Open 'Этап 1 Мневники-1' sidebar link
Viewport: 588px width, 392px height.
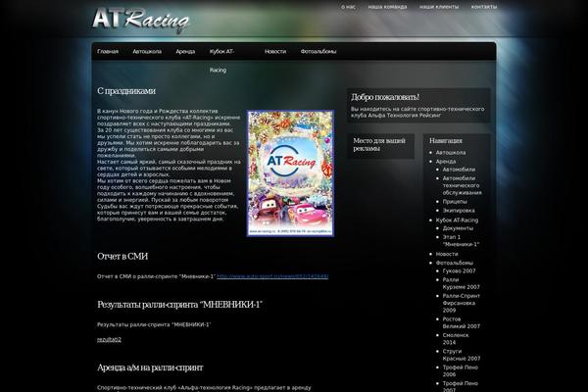click(x=461, y=240)
